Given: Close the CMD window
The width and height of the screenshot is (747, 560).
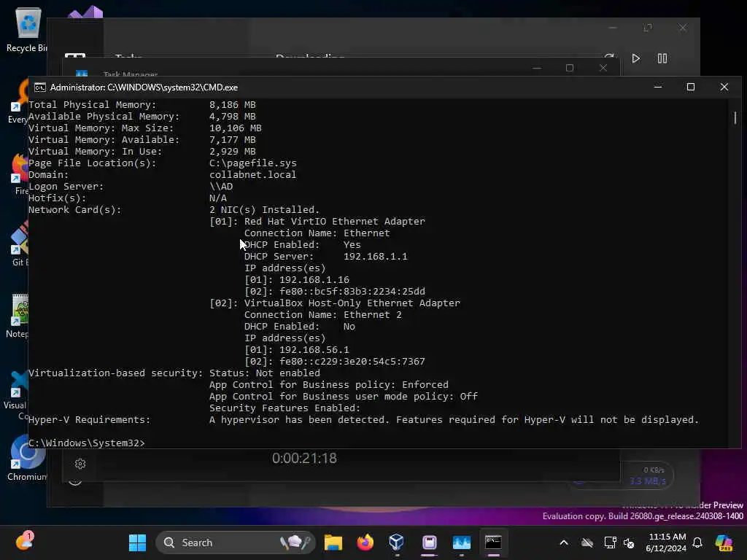Looking at the screenshot, I should pyautogui.click(x=724, y=87).
